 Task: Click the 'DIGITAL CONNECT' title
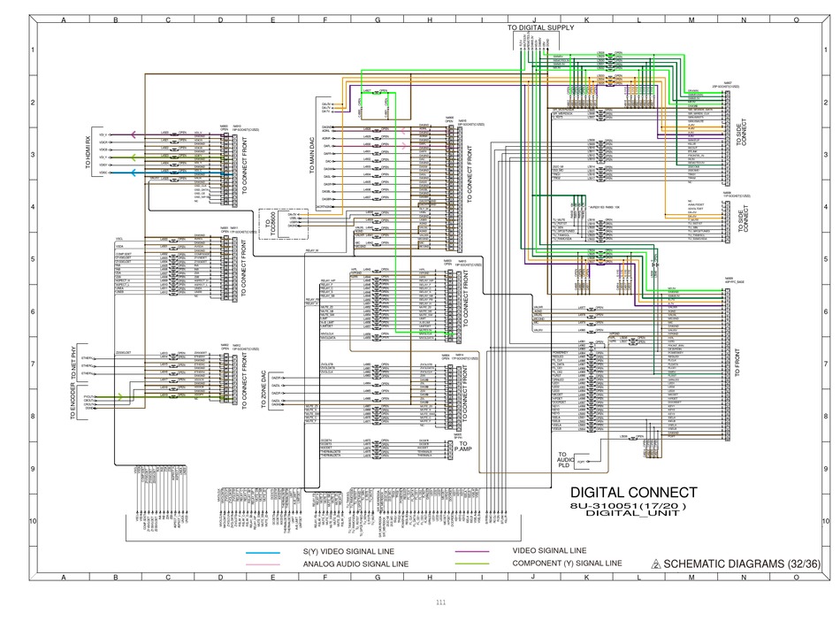634,493
